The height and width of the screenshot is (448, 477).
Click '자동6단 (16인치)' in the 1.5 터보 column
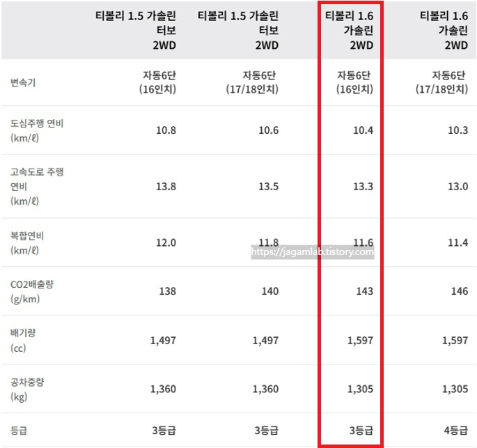158,82
